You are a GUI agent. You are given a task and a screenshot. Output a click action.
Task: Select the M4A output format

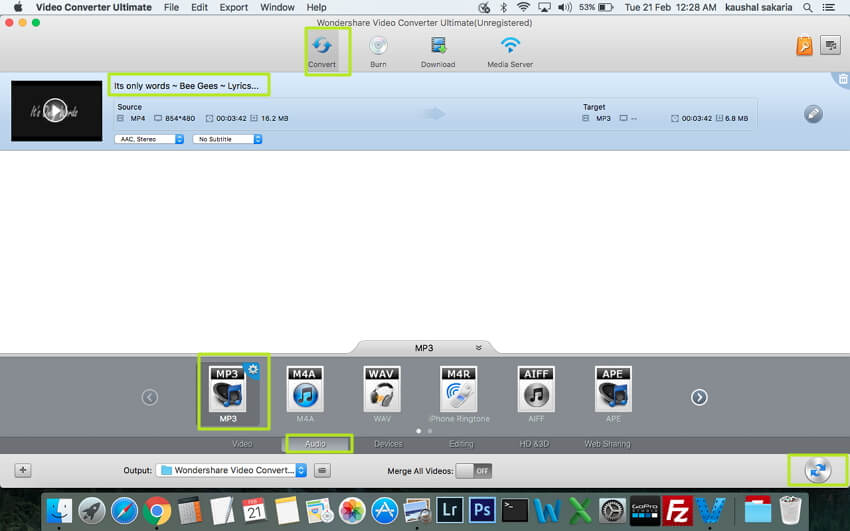click(x=305, y=394)
